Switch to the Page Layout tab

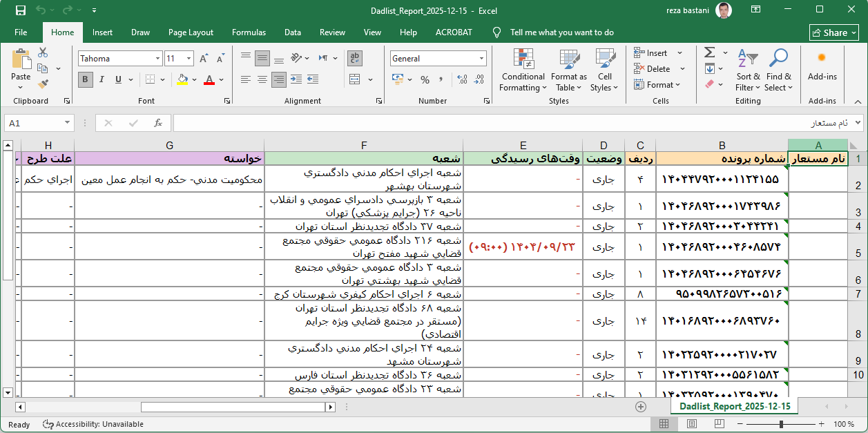pos(191,32)
